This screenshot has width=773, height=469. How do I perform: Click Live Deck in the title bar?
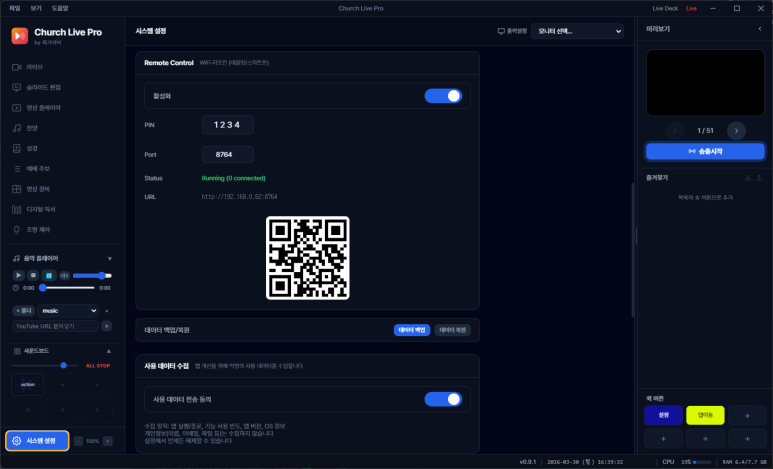tap(665, 8)
